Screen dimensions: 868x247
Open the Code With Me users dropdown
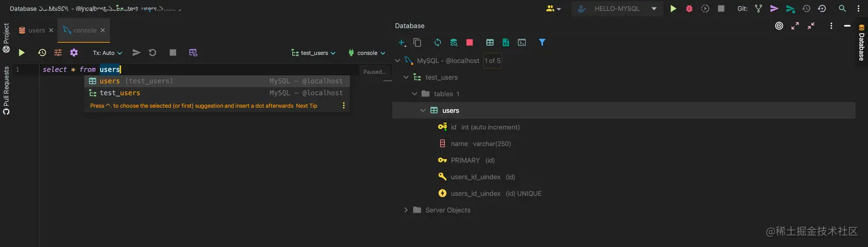[x=553, y=9]
